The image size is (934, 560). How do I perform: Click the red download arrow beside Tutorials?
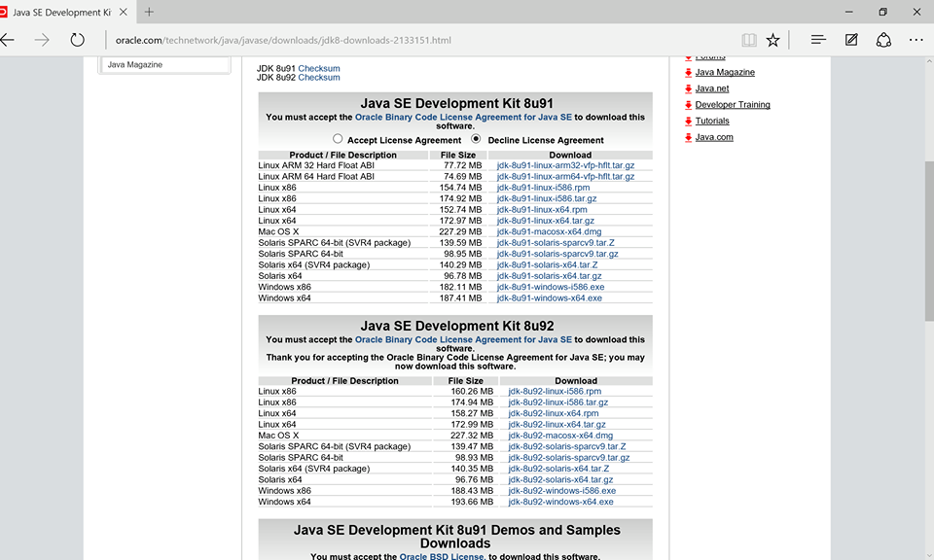click(x=688, y=121)
